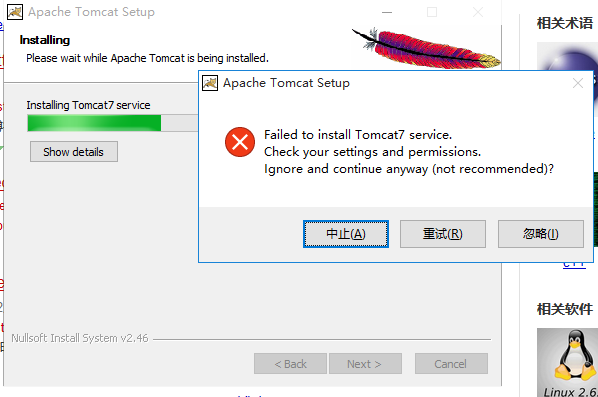Click the installer Cancel button
The image size is (598, 397).
point(451,363)
